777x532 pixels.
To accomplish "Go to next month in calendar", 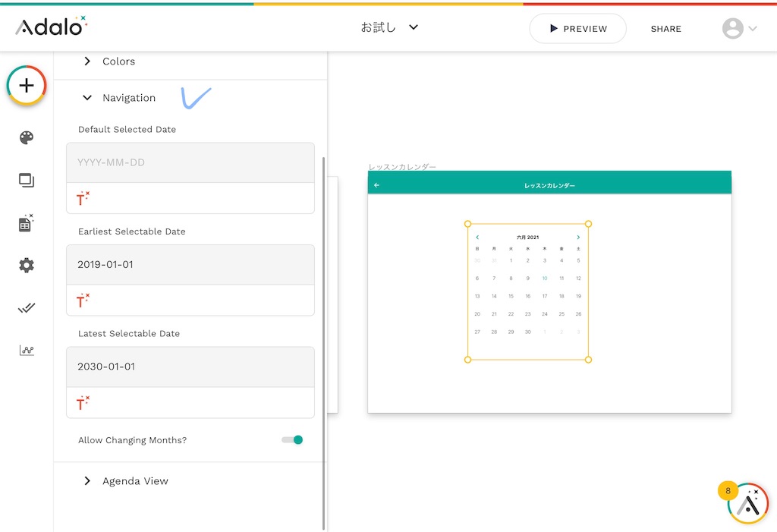I will [x=577, y=238].
